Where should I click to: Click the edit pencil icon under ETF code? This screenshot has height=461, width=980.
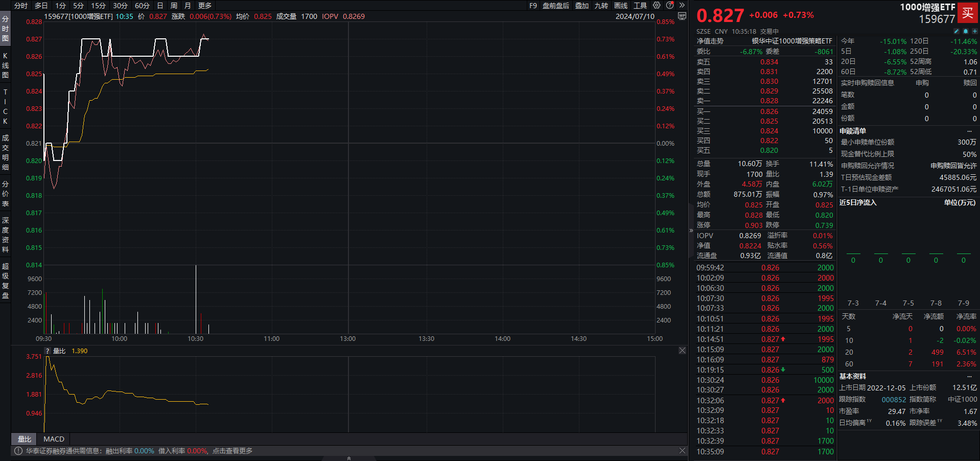coord(956,31)
